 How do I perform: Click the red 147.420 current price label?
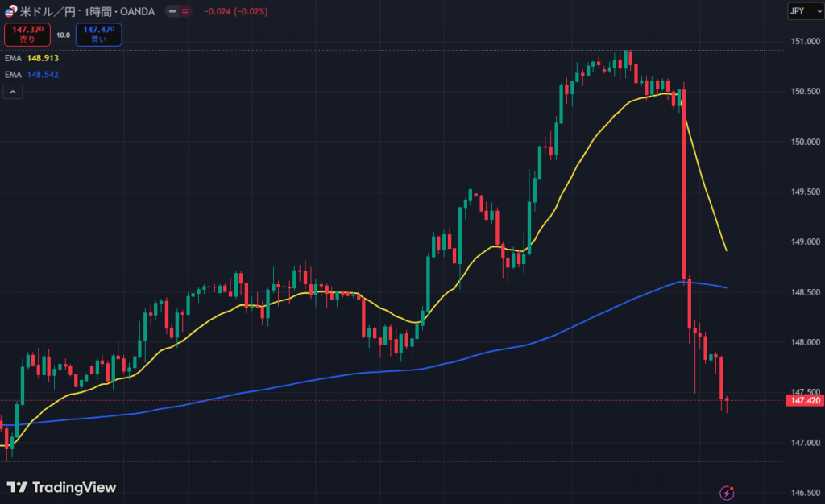(804, 400)
